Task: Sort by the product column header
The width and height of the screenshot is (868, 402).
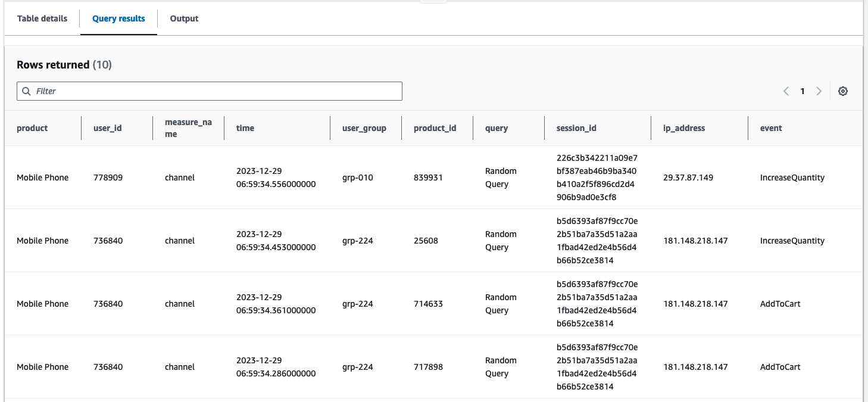Action: (32, 128)
